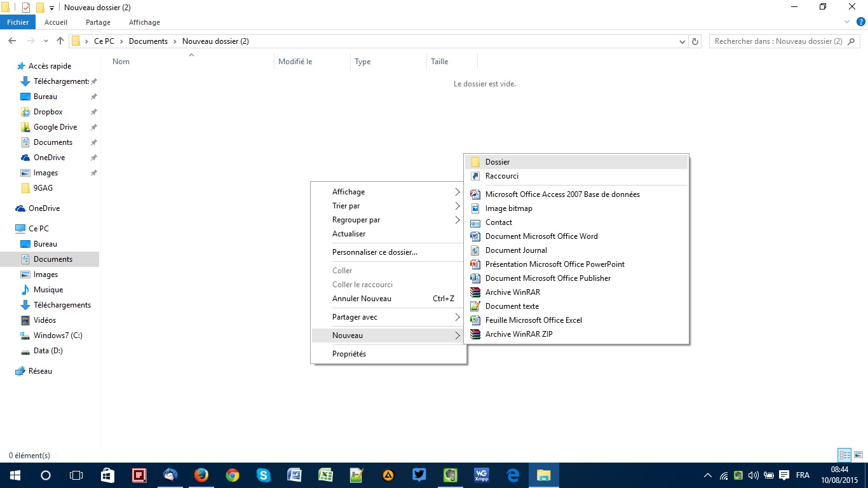The width and height of the screenshot is (868, 488).
Task: Expand the Affichage submenu in context menu
Action: [388, 192]
